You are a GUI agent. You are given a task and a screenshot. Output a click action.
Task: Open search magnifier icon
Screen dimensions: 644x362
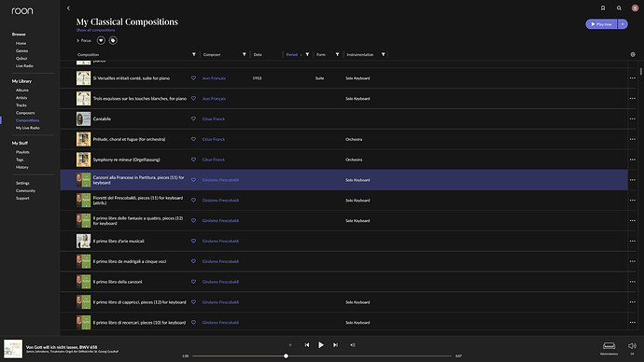click(x=619, y=7)
